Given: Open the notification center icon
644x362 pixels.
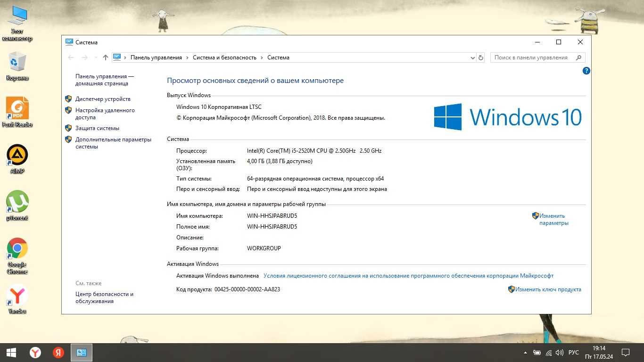Looking at the screenshot, I should pos(626,352).
